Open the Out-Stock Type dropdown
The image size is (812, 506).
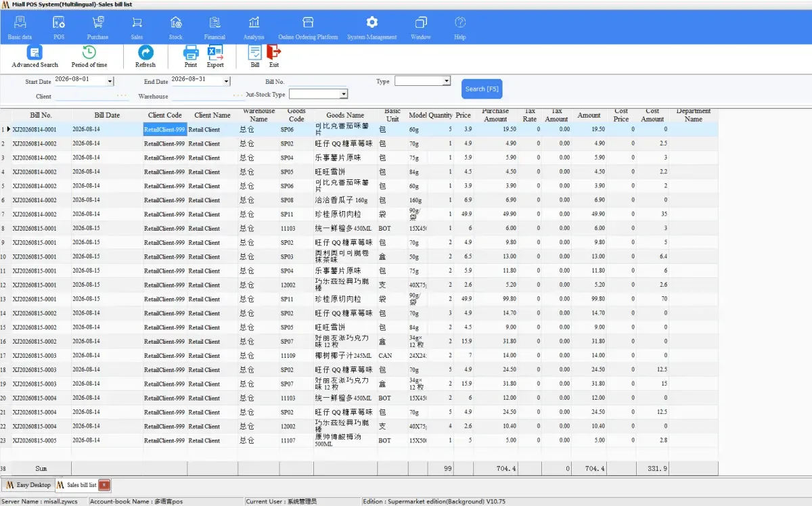[x=344, y=94]
